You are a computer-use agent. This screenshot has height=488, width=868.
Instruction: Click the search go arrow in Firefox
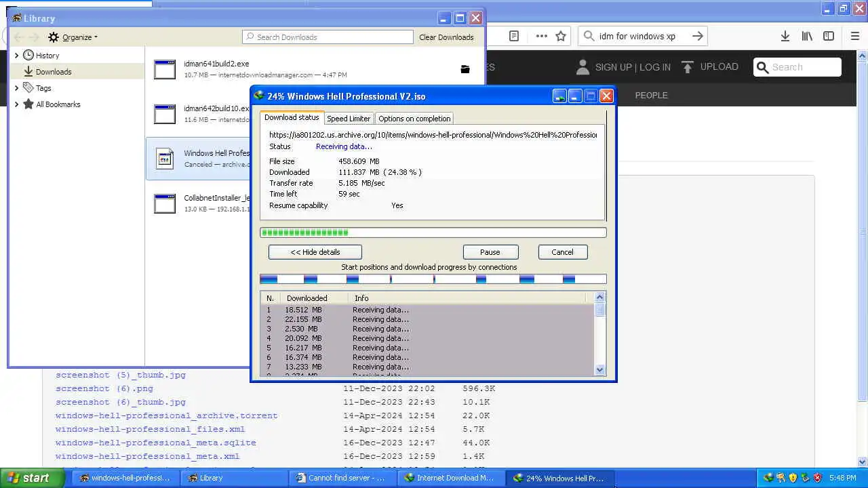pos(698,36)
